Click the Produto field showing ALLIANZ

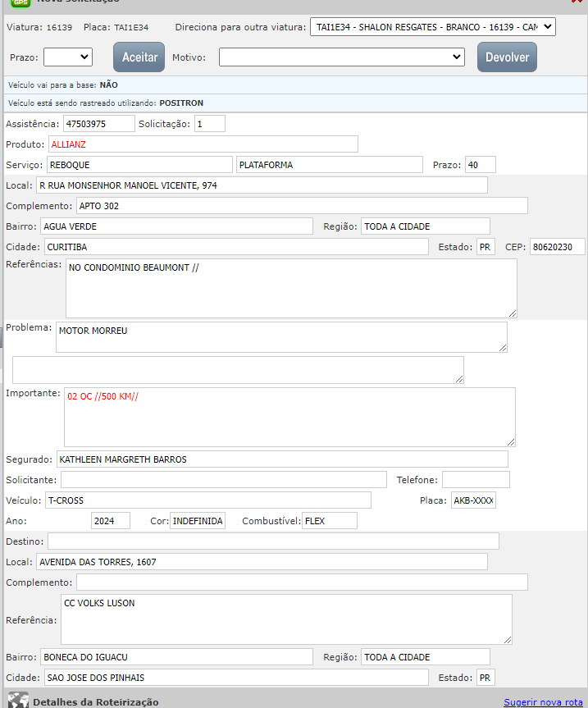203,144
